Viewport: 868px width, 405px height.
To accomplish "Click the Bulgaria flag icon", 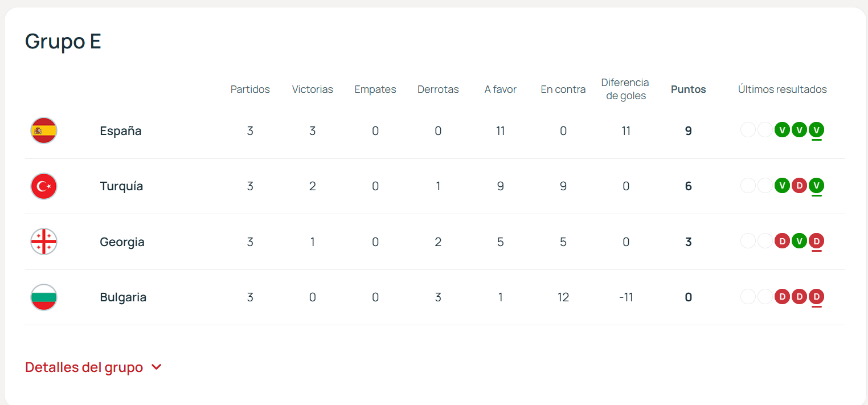I will point(44,297).
